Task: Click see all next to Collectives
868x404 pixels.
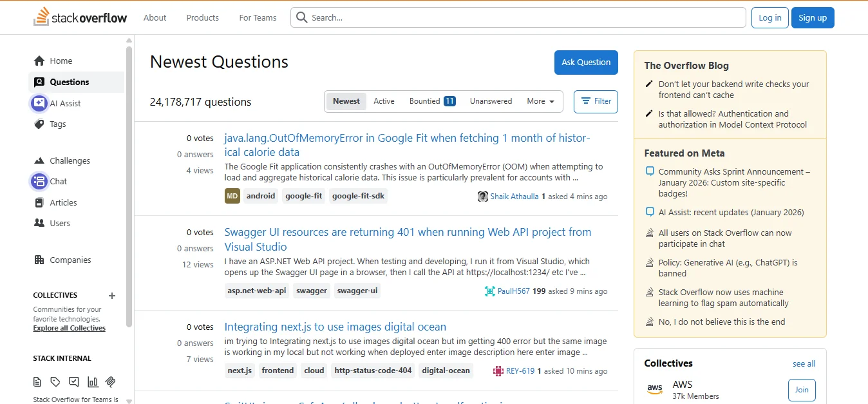Action: click(x=803, y=363)
